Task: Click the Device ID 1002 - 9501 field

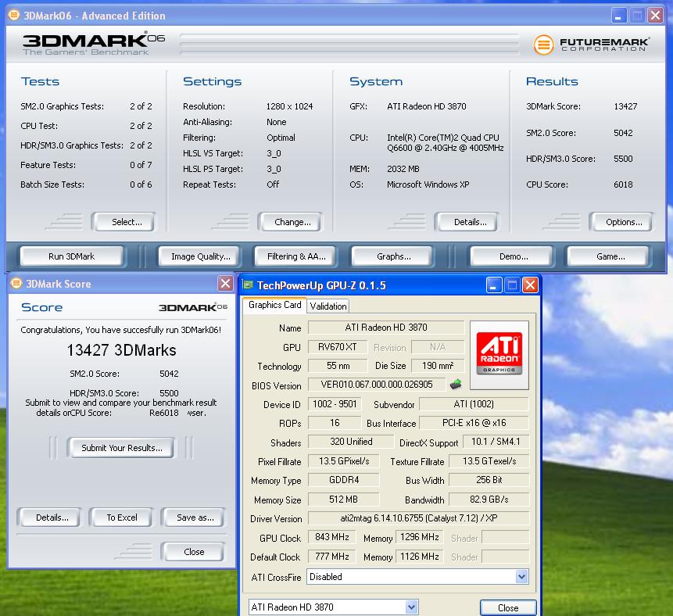Action: [335, 404]
